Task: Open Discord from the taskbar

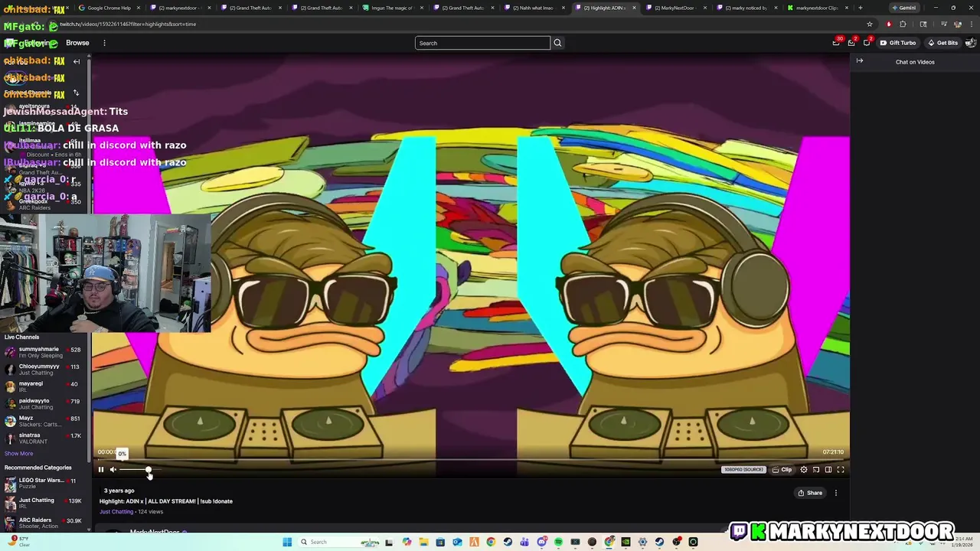Action: 542,542
